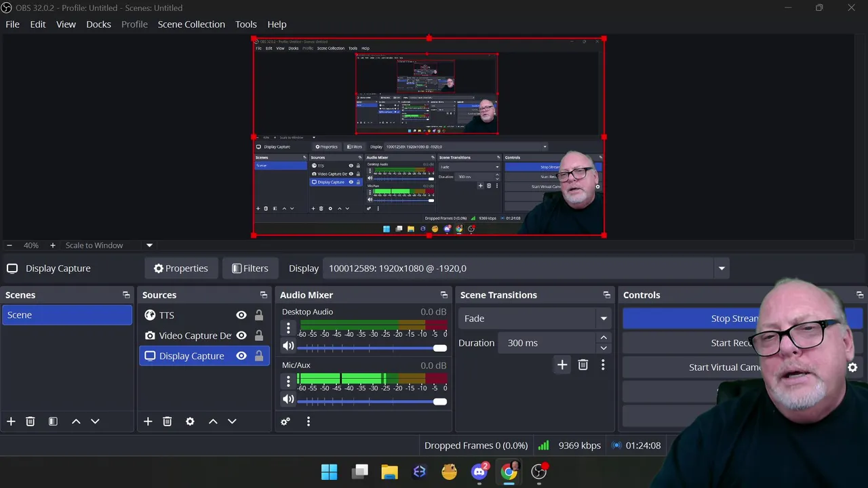This screenshot has width=868, height=488.
Task: Open File Explorer from taskbar
Action: 389,472
